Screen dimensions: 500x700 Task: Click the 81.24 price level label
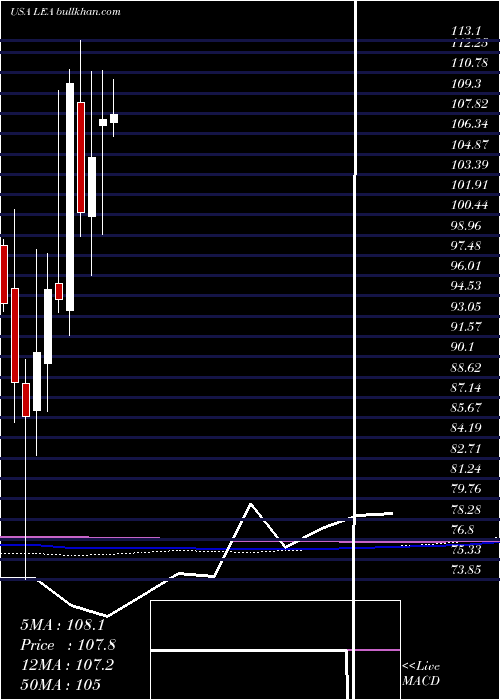point(466,469)
